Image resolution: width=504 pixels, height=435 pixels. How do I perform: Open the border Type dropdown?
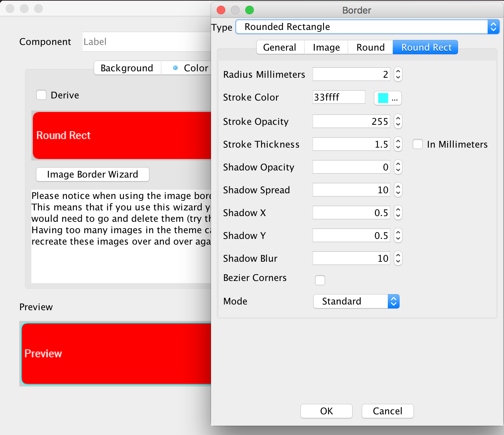(367, 27)
